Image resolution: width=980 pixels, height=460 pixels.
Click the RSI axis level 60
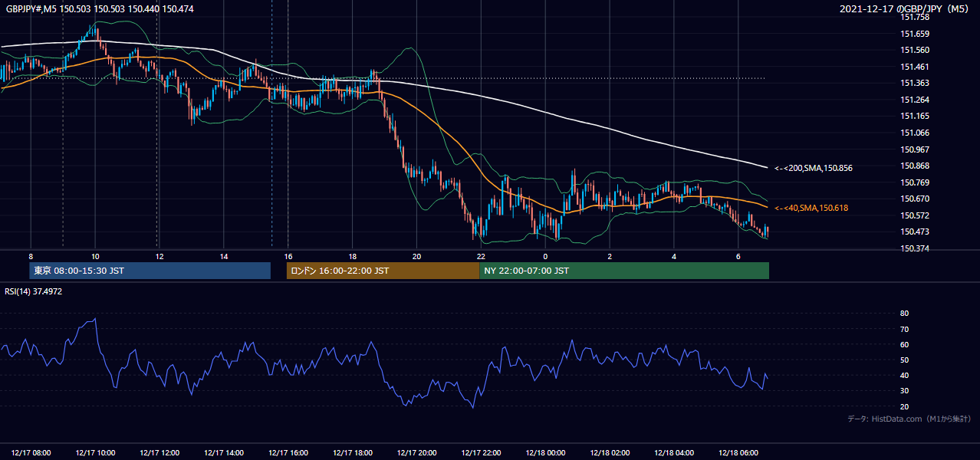[x=904, y=344]
